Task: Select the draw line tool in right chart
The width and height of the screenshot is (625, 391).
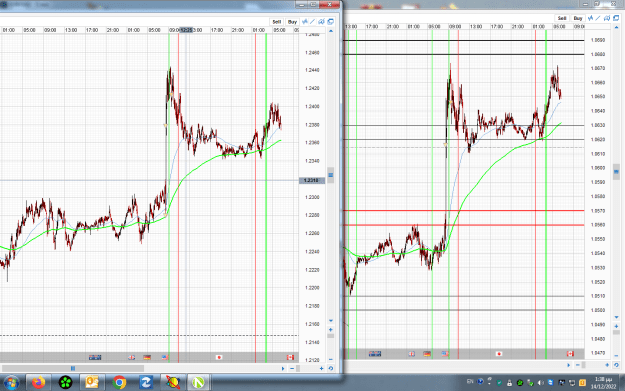Action: pos(598,18)
